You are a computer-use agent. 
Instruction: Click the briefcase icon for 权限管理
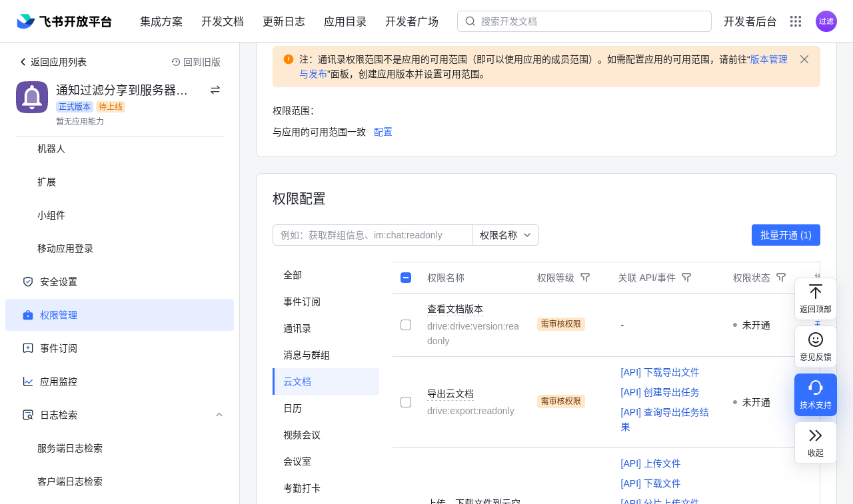coord(28,315)
